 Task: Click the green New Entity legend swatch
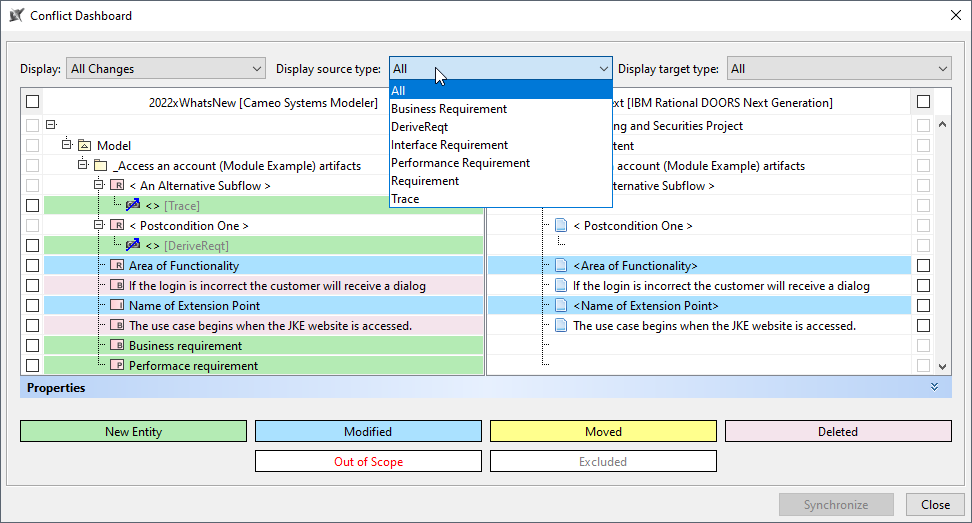coord(133,432)
